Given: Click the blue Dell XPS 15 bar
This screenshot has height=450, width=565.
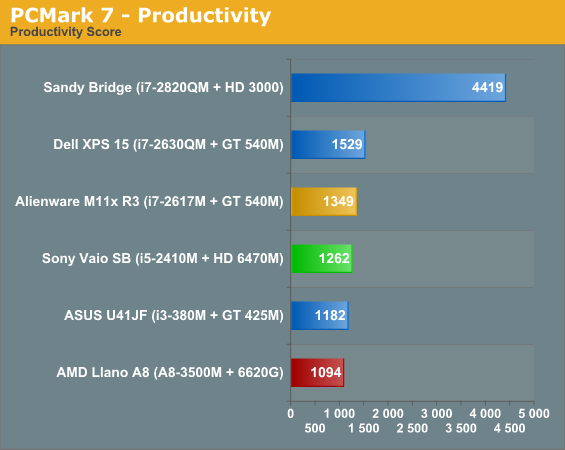Looking at the screenshot, I should point(328,144).
